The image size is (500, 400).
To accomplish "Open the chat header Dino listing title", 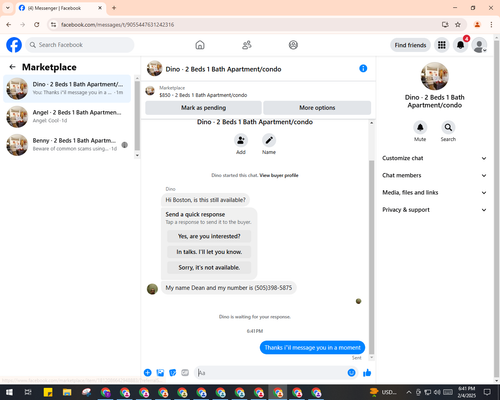I will click(x=223, y=69).
